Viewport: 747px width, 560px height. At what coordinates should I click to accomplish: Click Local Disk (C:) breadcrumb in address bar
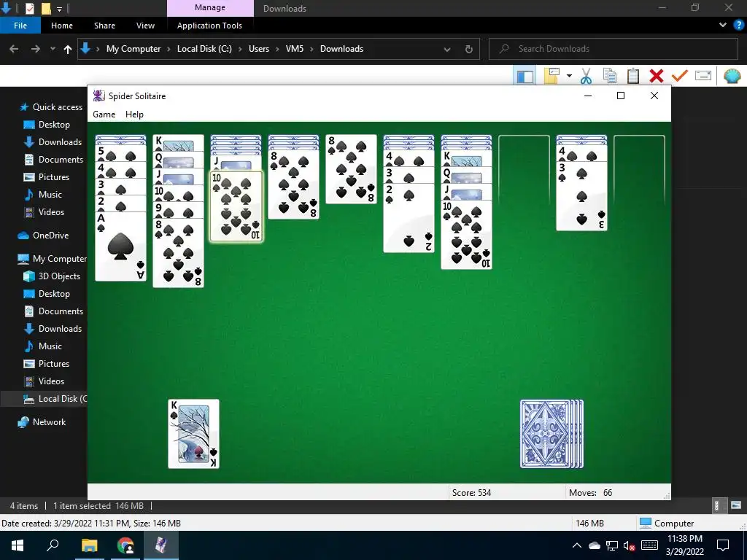tap(204, 49)
